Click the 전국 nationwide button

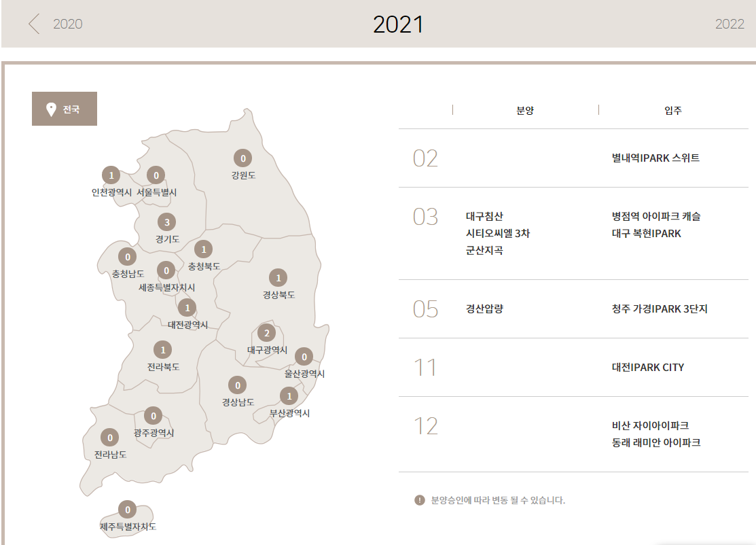65,109
